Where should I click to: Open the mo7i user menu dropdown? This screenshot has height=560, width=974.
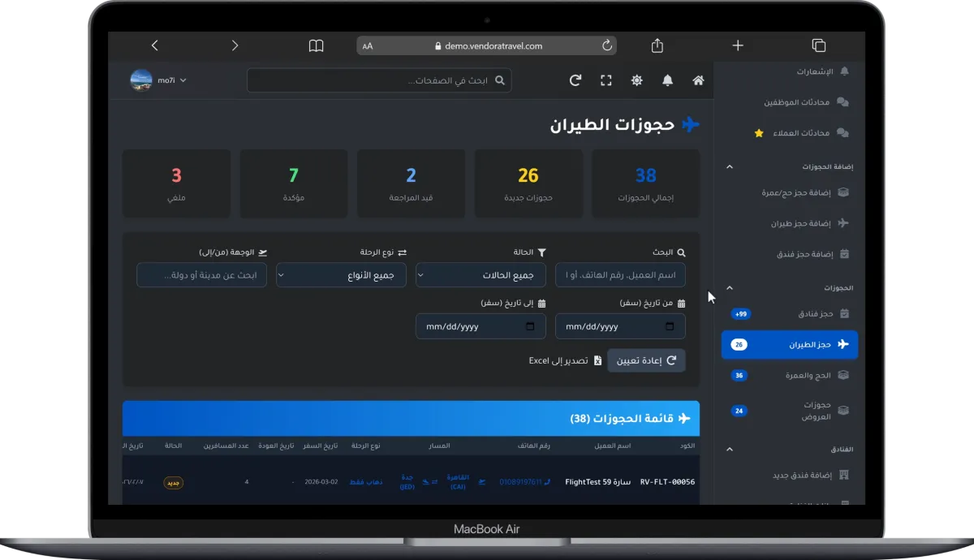[x=172, y=80]
